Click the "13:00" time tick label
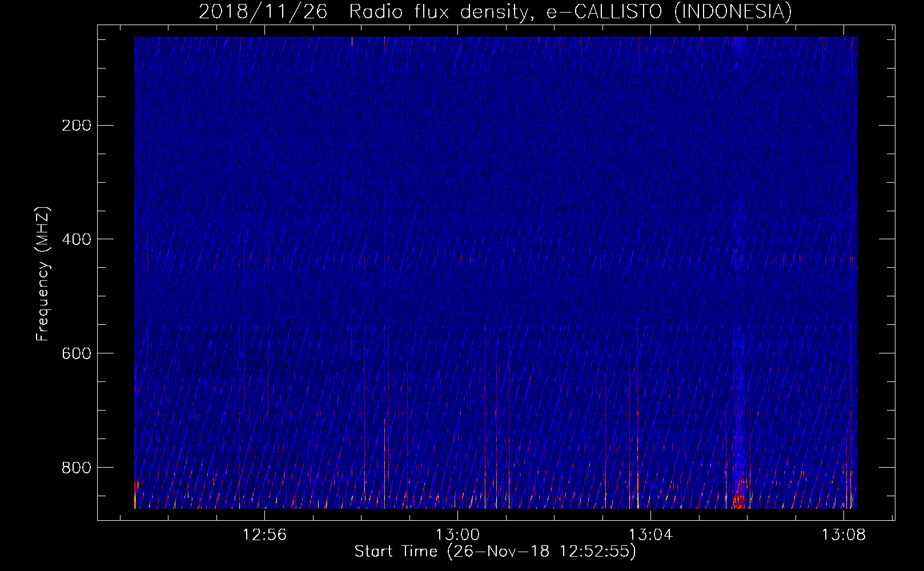This screenshot has width=924, height=571. pyautogui.click(x=457, y=535)
